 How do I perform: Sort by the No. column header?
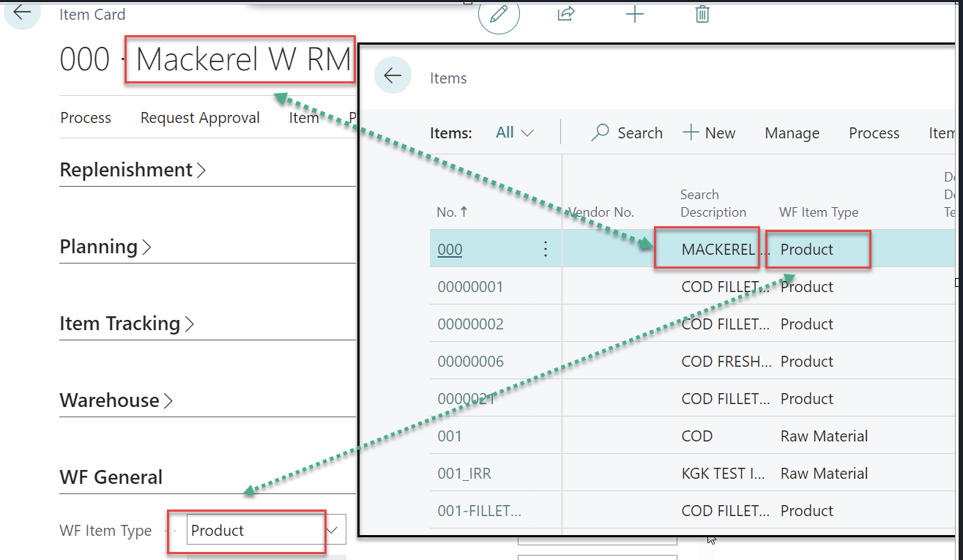[451, 212]
